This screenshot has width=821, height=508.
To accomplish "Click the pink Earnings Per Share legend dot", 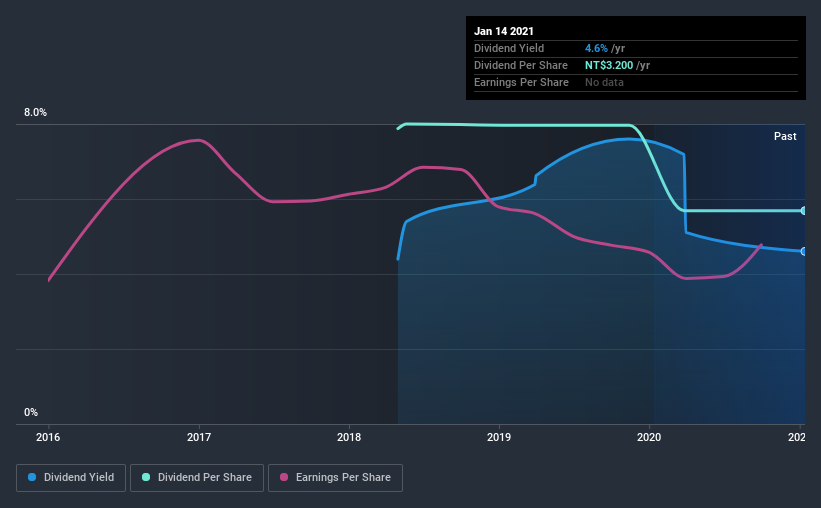I will pyautogui.click(x=284, y=477).
